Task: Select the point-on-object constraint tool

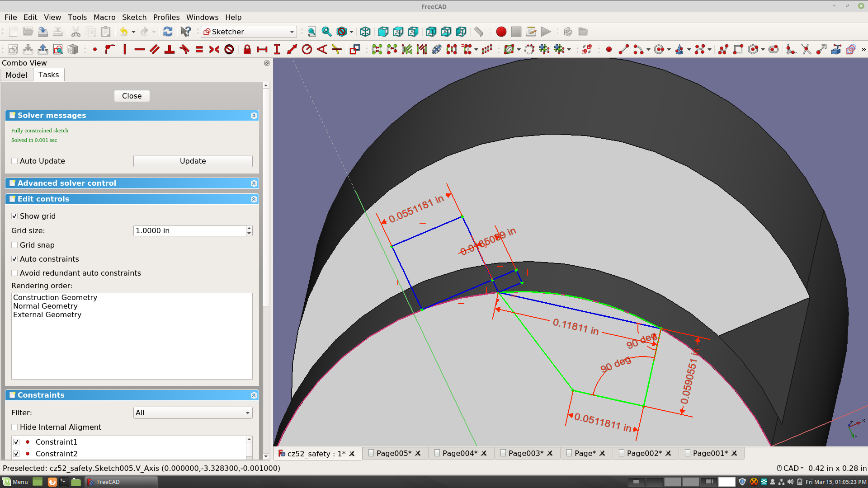Action: pos(110,49)
